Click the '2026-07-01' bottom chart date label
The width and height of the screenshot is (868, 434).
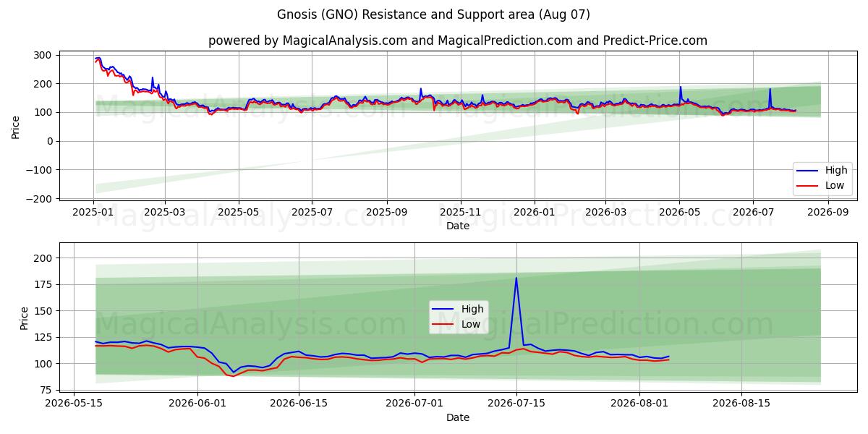(x=414, y=403)
